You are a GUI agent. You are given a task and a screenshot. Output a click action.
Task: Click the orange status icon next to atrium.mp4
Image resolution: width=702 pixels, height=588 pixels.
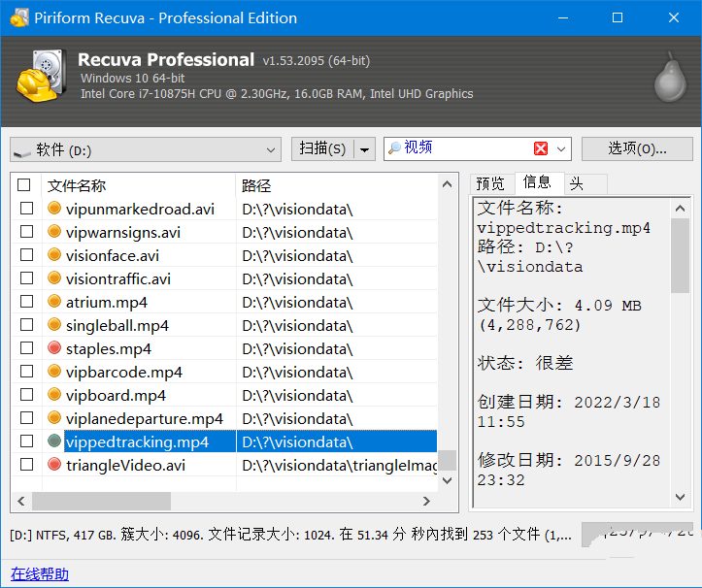(x=54, y=302)
